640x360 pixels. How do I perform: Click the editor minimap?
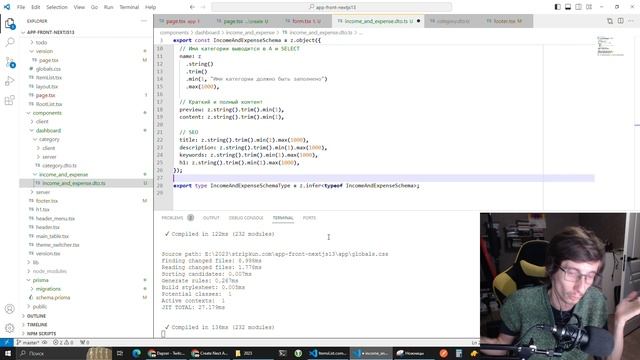611,46
